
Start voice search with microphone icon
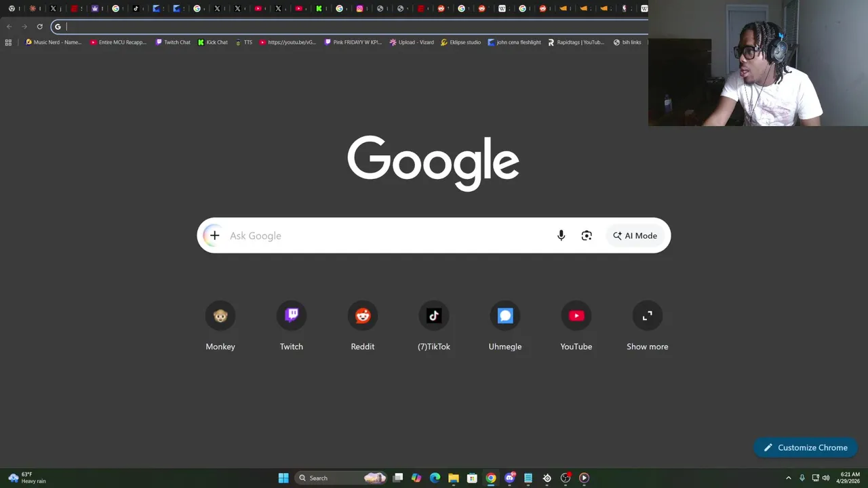click(561, 236)
